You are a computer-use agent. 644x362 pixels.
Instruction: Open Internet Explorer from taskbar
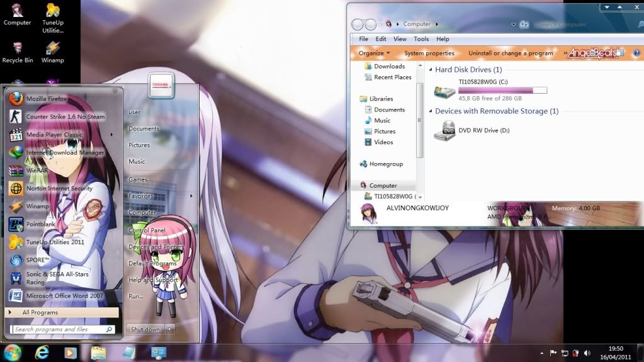pos(42,353)
